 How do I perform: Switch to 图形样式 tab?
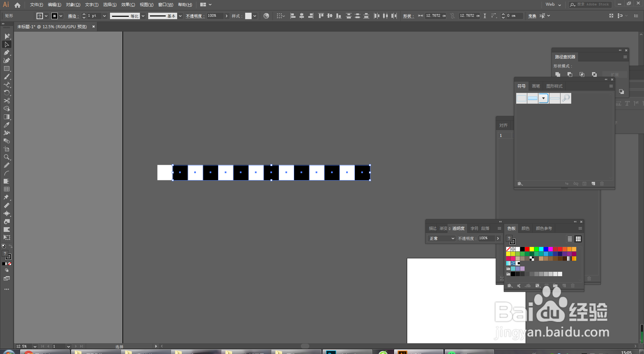554,86
